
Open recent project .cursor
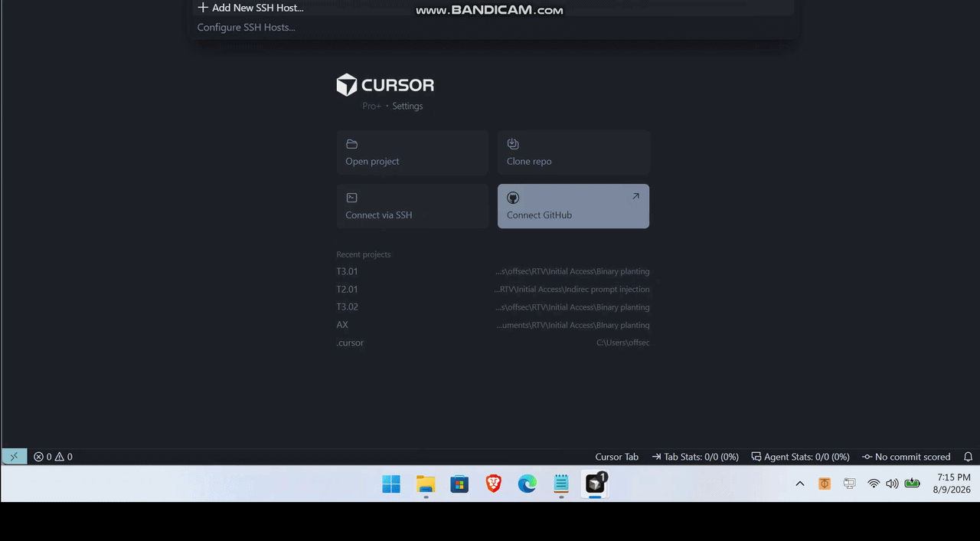493,343
